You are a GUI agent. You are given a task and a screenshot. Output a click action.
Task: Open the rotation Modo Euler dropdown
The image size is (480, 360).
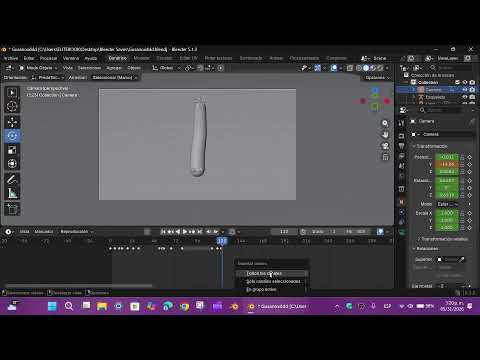(x=448, y=204)
